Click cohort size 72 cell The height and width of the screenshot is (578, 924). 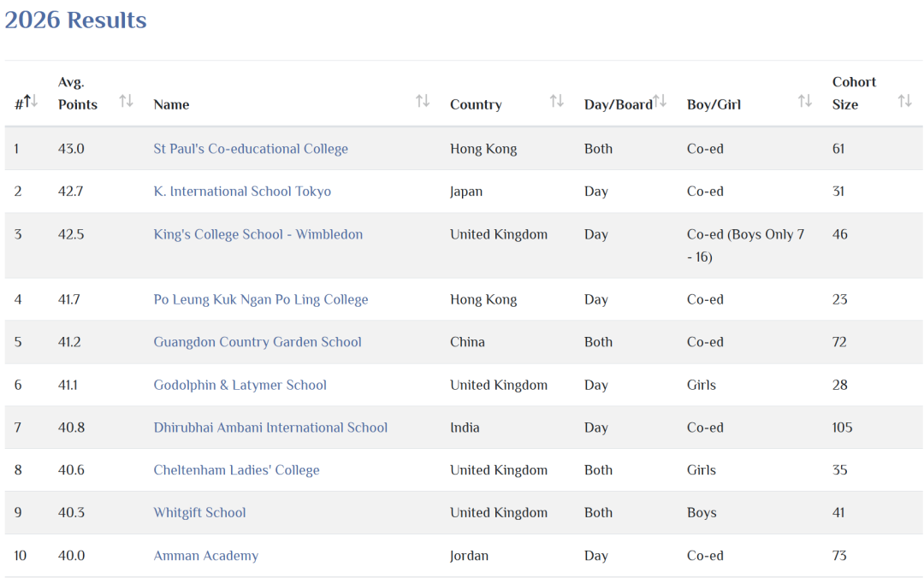(x=839, y=342)
